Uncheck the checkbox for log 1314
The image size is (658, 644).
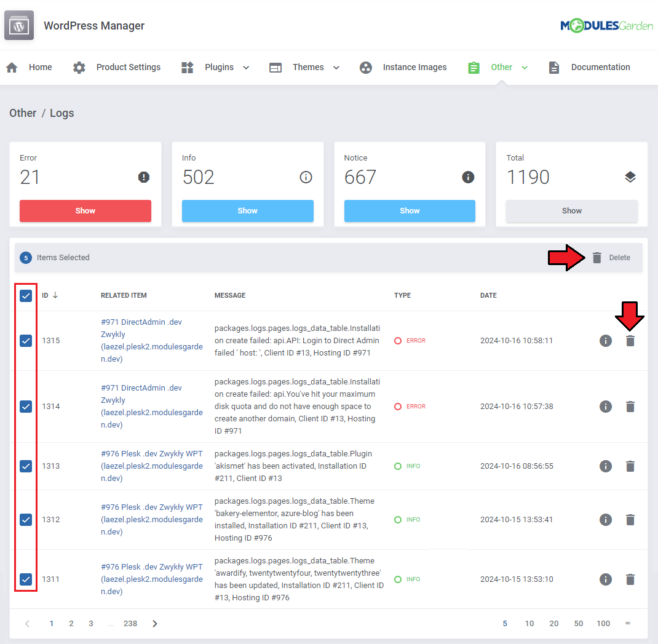26,407
